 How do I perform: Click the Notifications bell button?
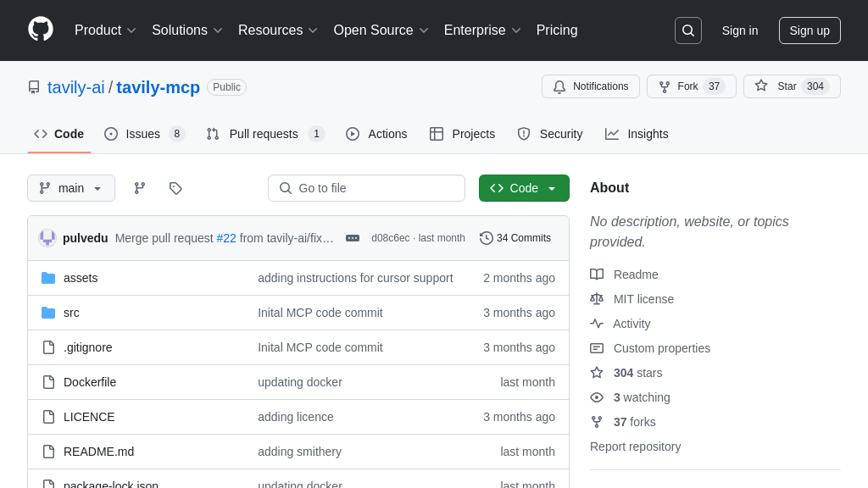tap(591, 86)
